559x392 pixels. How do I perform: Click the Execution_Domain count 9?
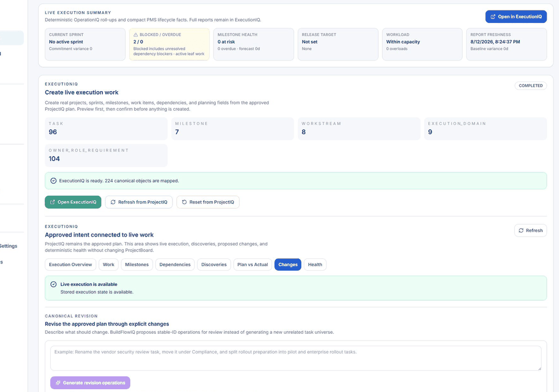point(430,132)
